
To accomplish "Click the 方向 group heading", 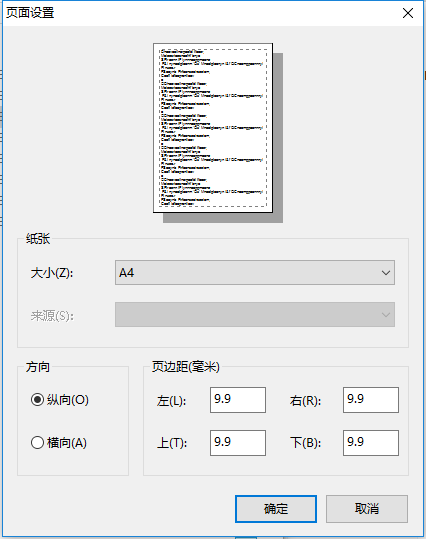I will [38, 367].
